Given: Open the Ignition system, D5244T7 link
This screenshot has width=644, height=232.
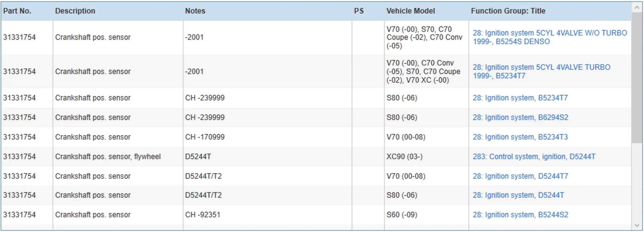Looking at the screenshot, I should point(520,176).
